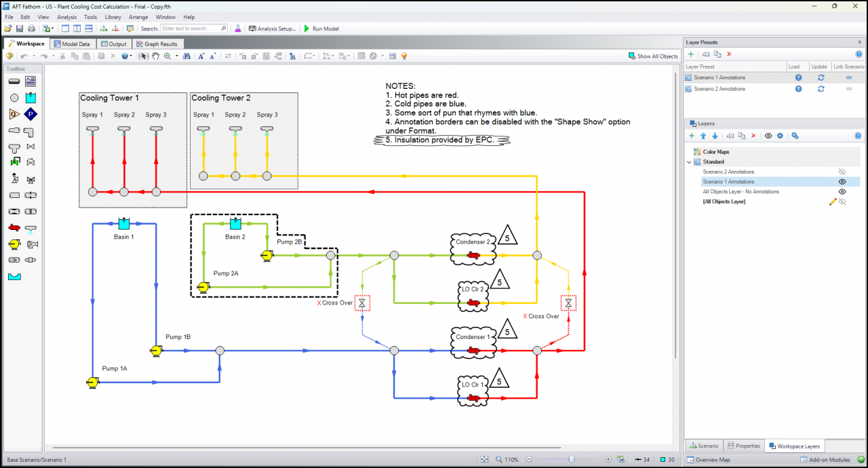868x468 pixels.
Task: Increase annotation font size icon
Action: (201, 56)
